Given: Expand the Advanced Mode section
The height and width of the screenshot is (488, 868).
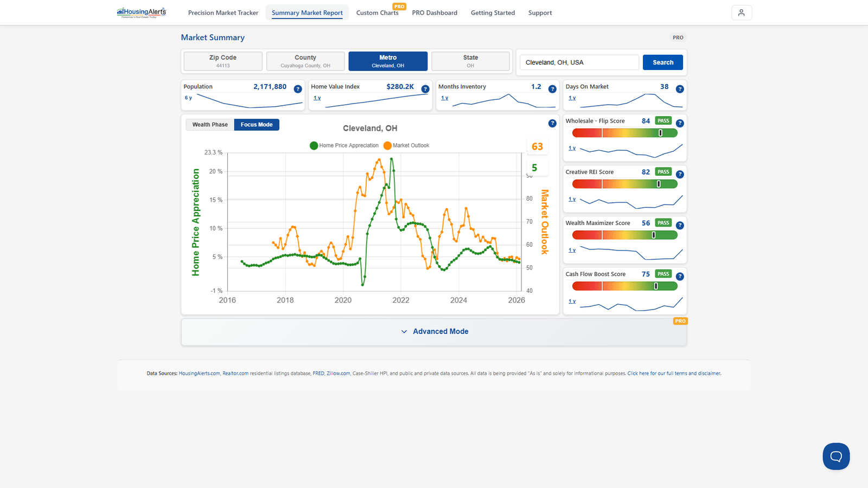Looking at the screenshot, I should click(x=434, y=331).
